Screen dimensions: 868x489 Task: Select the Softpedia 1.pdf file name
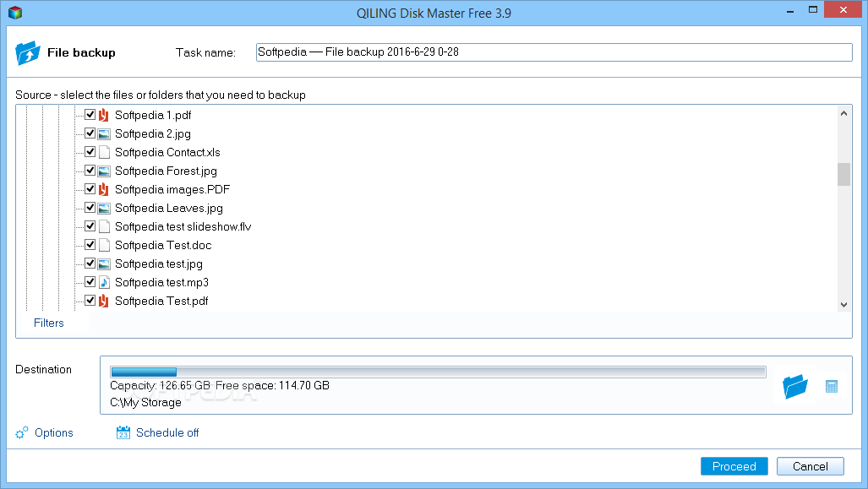pos(153,115)
